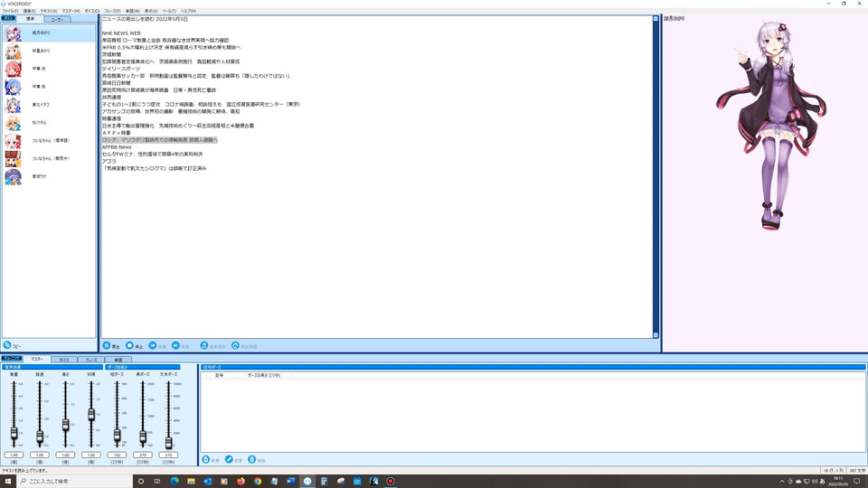The image size is (868, 488).
Task: Open Word from the taskbar
Action: [290, 482]
